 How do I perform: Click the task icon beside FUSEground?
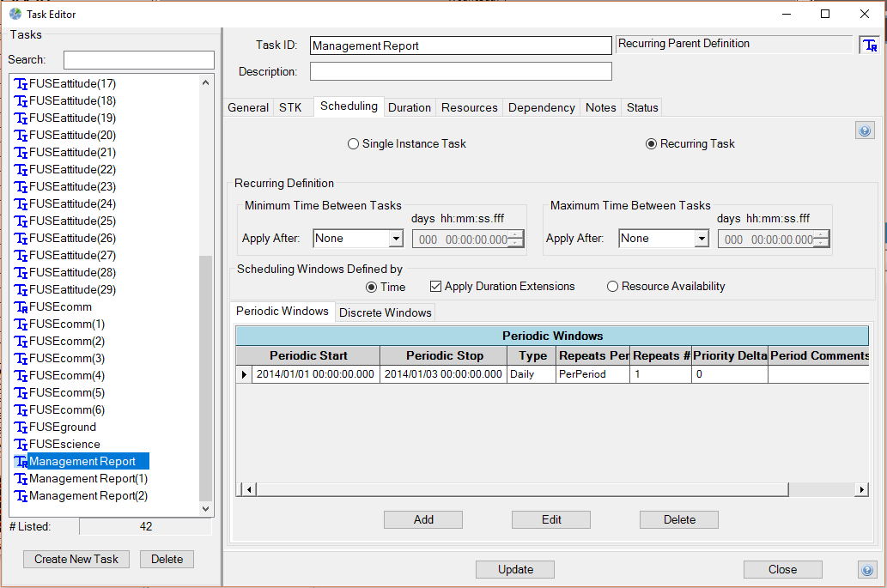pyautogui.click(x=19, y=427)
